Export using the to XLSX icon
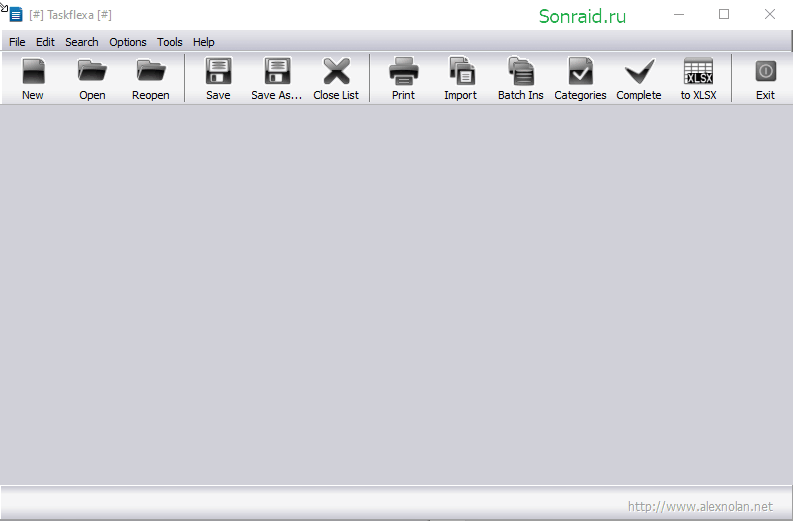 pos(698,71)
